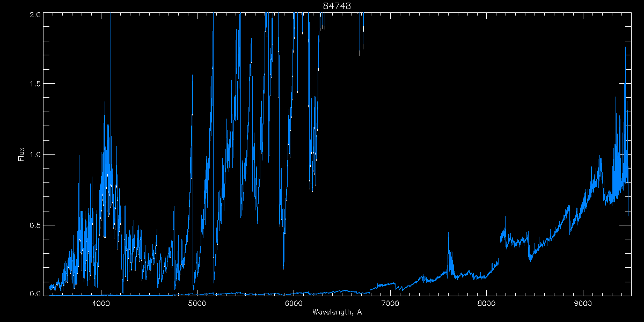The image size is (644, 322).
Task: Click the 2.0 flux tick label
Action: tap(34, 15)
